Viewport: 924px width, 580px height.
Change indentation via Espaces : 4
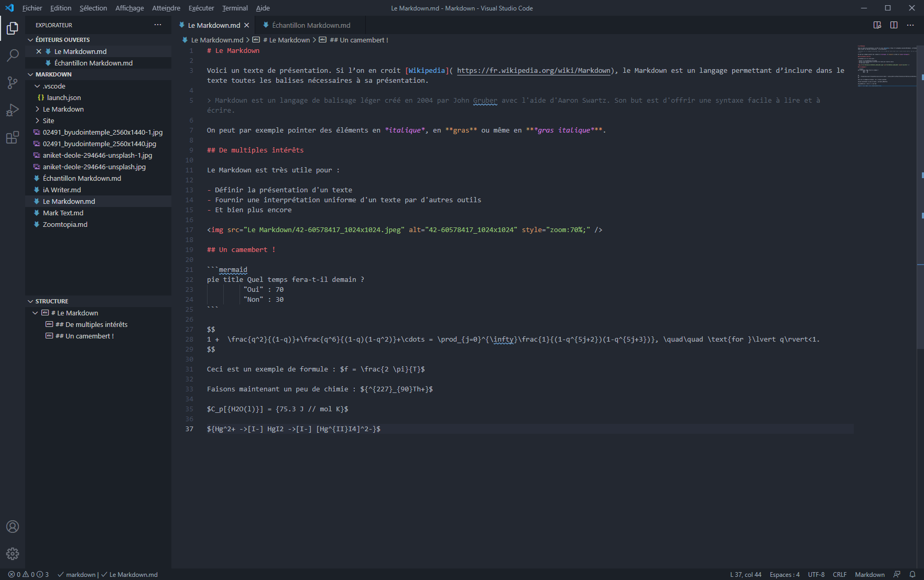point(785,574)
